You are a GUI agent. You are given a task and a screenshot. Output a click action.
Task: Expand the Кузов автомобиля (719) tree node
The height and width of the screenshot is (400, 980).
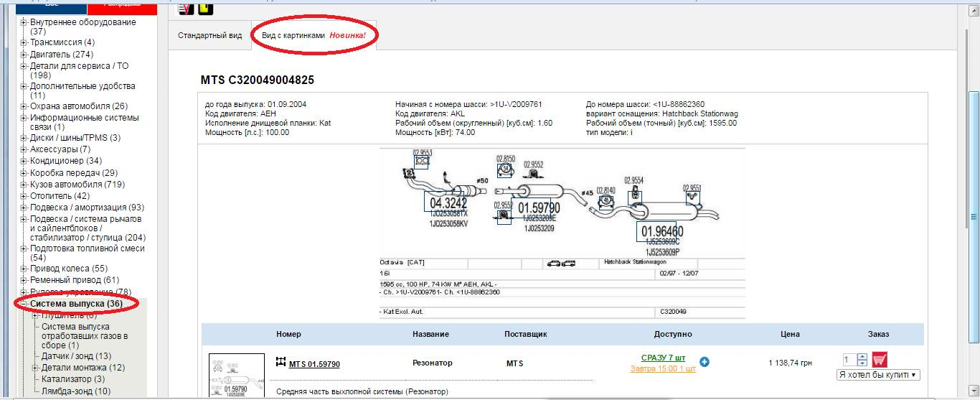click(x=24, y=185)
